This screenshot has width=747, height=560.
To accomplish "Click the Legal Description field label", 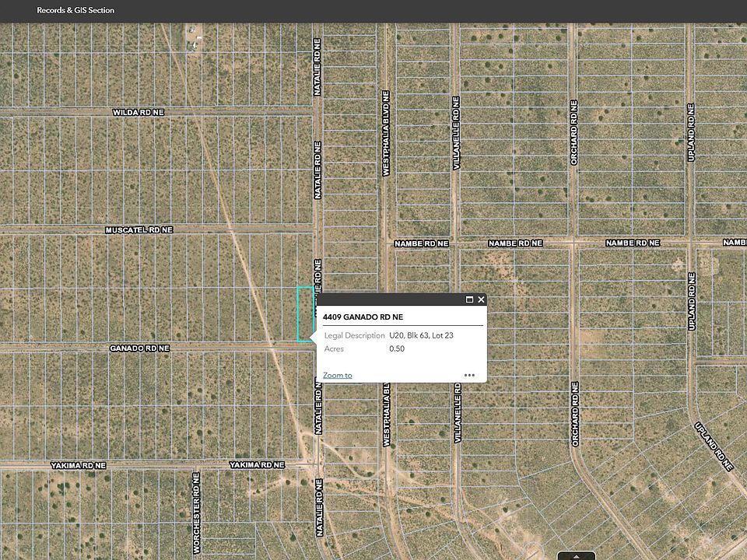I will (x=355, y=335).
